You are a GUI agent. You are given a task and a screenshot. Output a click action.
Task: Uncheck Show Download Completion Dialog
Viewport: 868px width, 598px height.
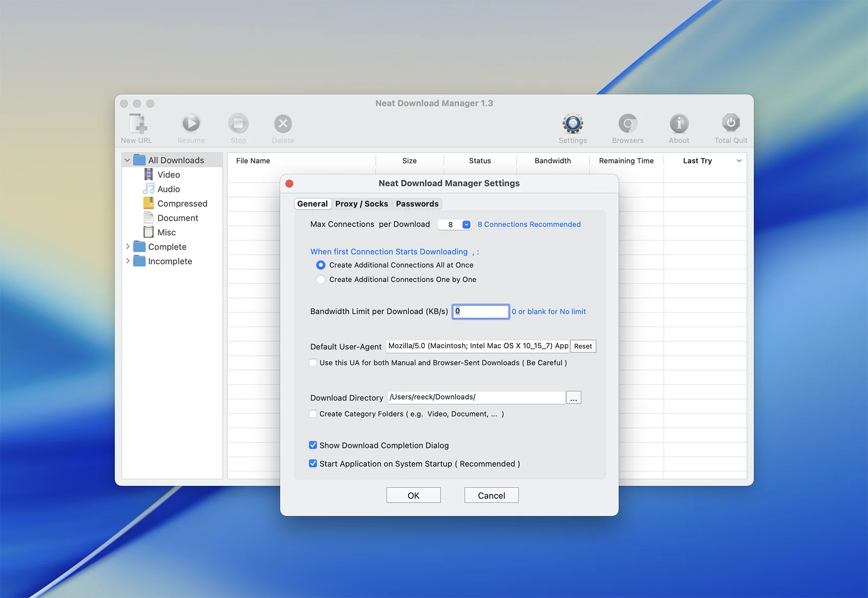(x=313, y=445)
